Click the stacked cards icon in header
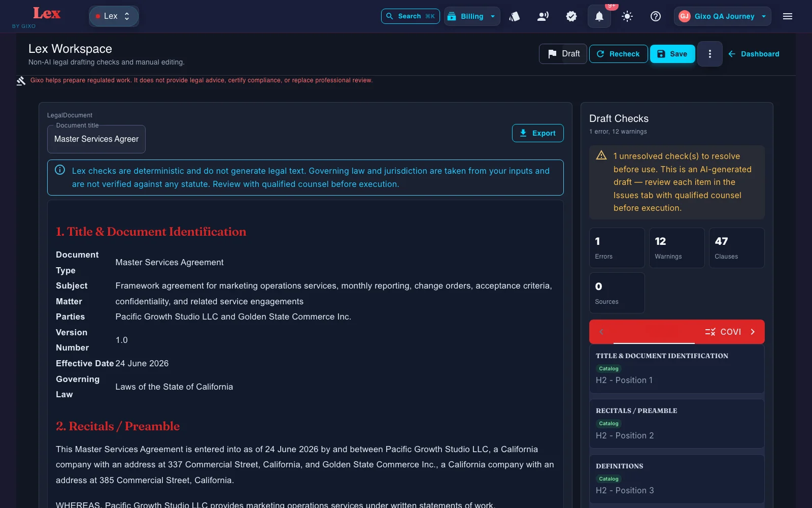Screen dimensions: 812x508 coord(515,16)
